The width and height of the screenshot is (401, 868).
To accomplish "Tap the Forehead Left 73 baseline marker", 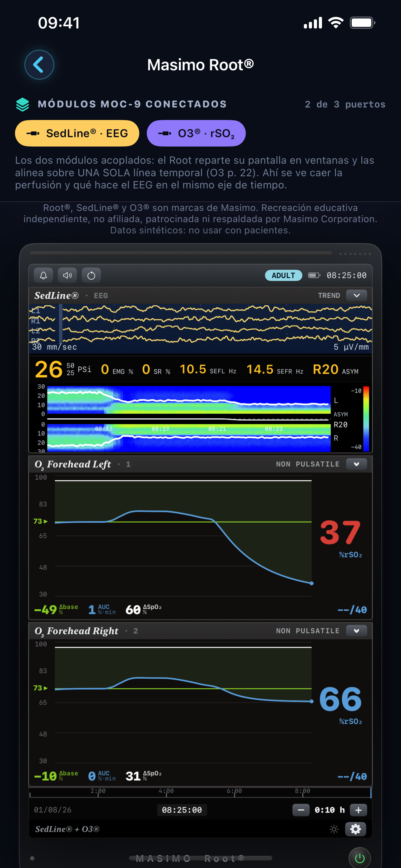I will pyautogui.click(x=40, y=521).
